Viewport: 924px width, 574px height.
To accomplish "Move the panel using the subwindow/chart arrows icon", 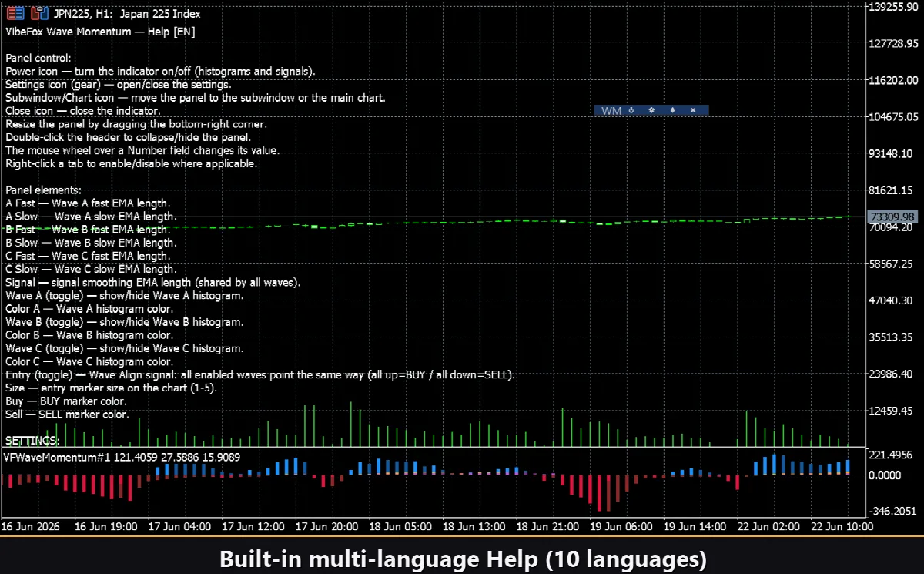I will 672,110.
